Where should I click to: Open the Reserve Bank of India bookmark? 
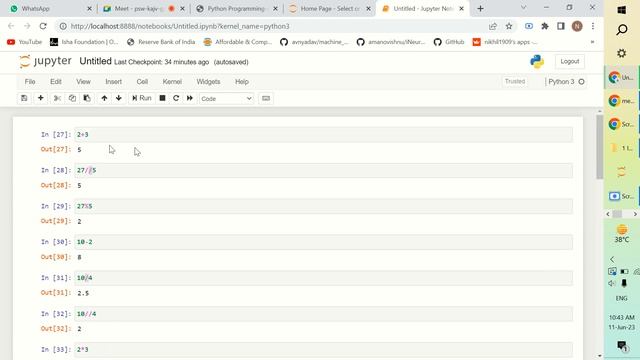tap(161, 42)
